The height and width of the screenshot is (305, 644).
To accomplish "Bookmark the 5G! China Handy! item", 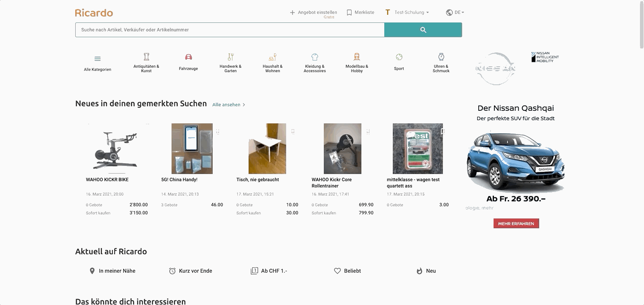I will tap(217, 131).
